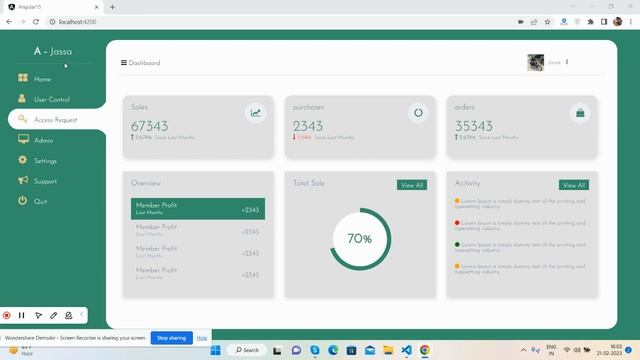Click the orders value 35343

474,126
